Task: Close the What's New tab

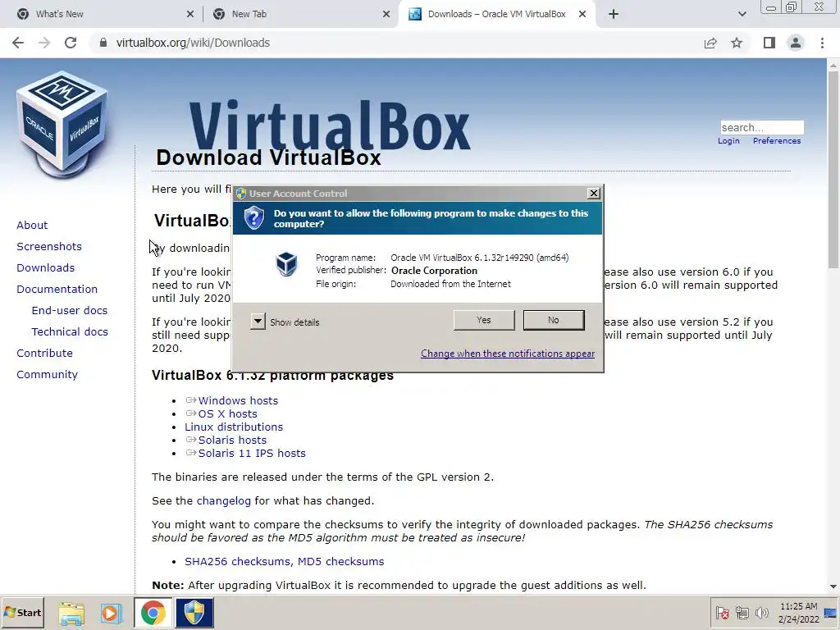Action: 190,15
